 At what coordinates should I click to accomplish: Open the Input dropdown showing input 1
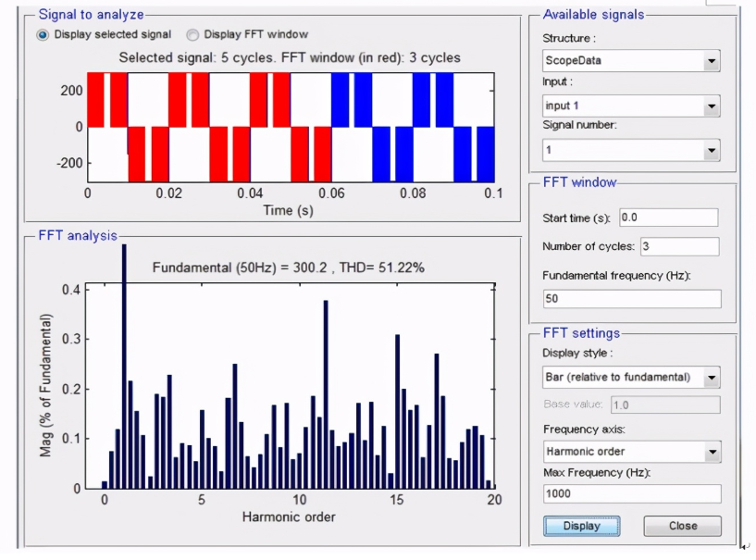pyautogui.click(x=631, y=106)
